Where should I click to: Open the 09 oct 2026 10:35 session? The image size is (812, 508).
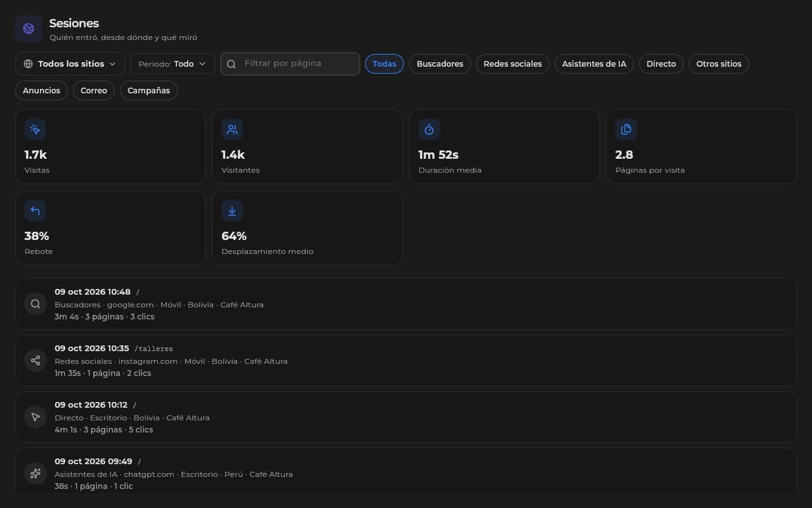click(x=405, y=361)
